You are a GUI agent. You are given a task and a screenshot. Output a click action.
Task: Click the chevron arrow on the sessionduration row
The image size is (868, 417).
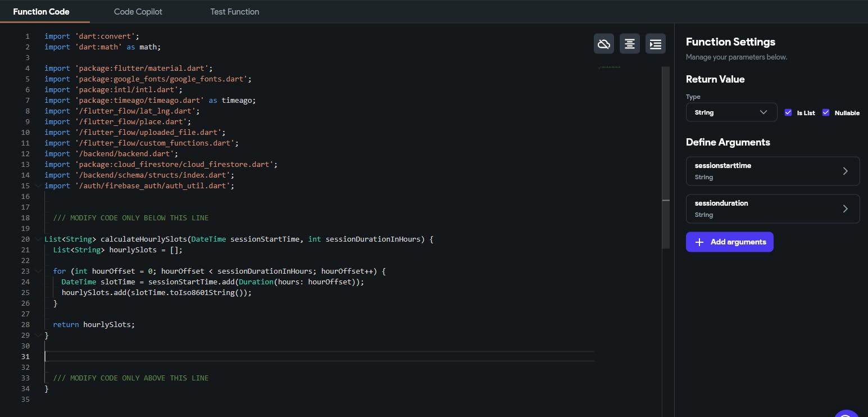[845, 209]
